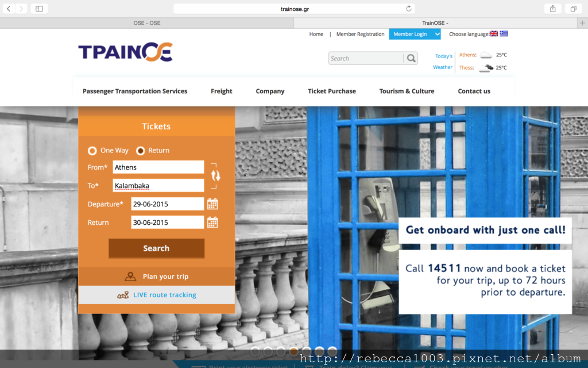Switch to the TrainOSE tab
Image resolution: width=588 pixels, height=368 pixels.
click(x=435, y=23)
